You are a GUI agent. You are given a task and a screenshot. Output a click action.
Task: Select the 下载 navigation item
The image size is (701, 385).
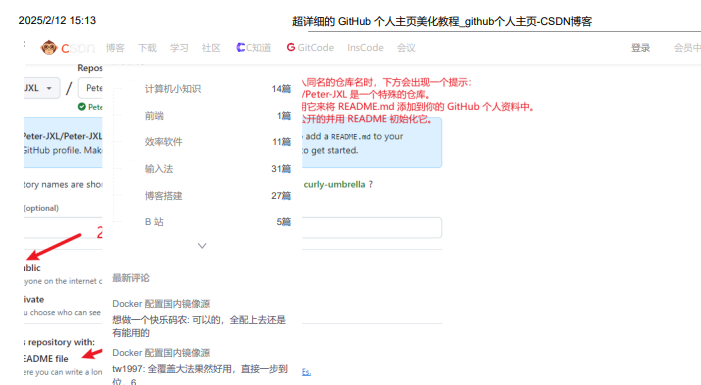pyautogui.click(x=147, y=48)
